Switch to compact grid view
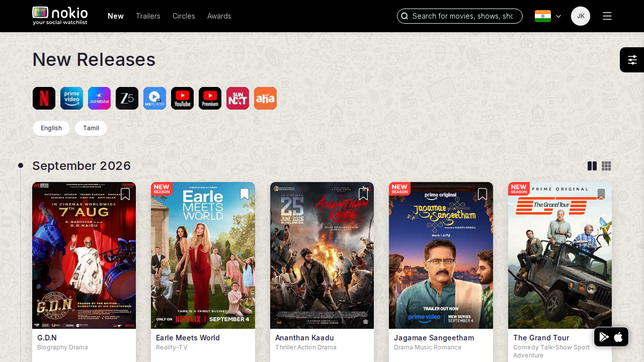The height and width of the screenshot is (362, 644). (606, 166)
